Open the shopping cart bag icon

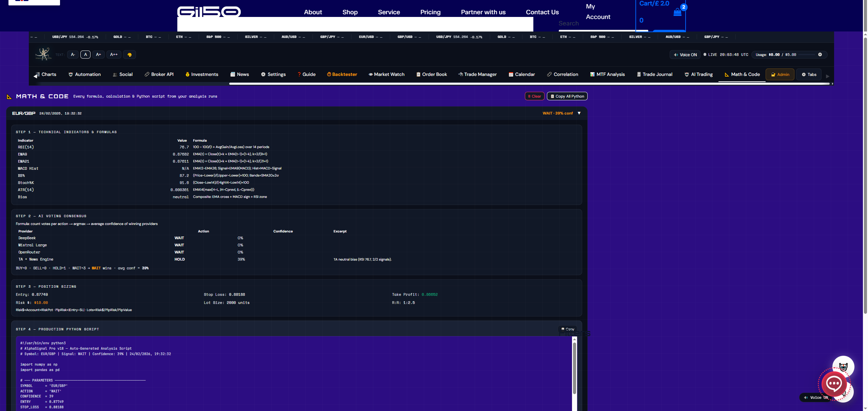point(677,12)
